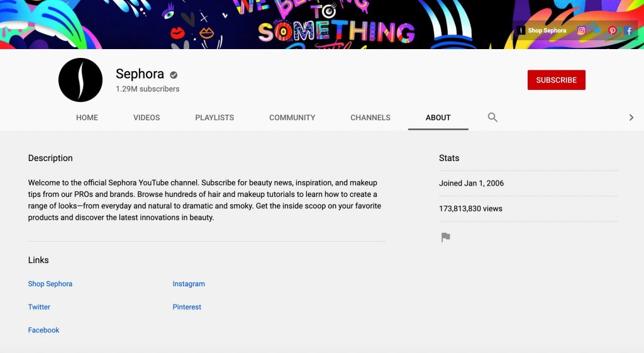644x353 pixels.
Task: Click the Sephora channel name
Action: (140, 74)
